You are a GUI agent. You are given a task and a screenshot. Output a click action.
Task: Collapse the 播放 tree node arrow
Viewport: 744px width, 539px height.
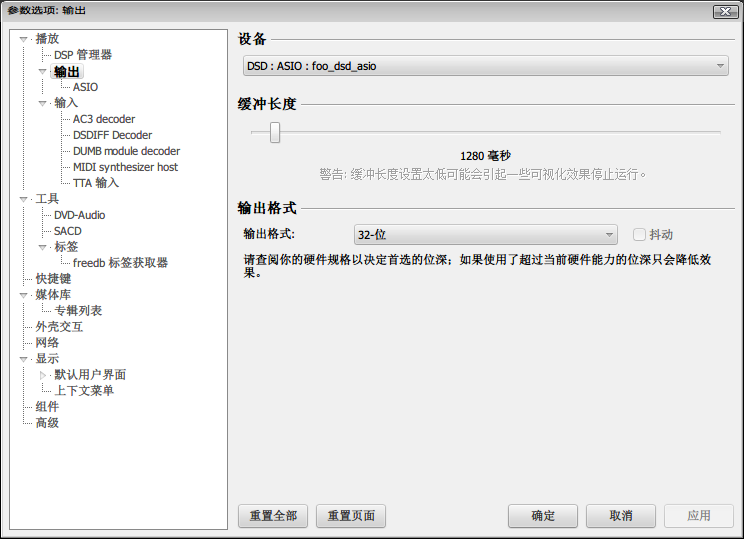(24, 39)
